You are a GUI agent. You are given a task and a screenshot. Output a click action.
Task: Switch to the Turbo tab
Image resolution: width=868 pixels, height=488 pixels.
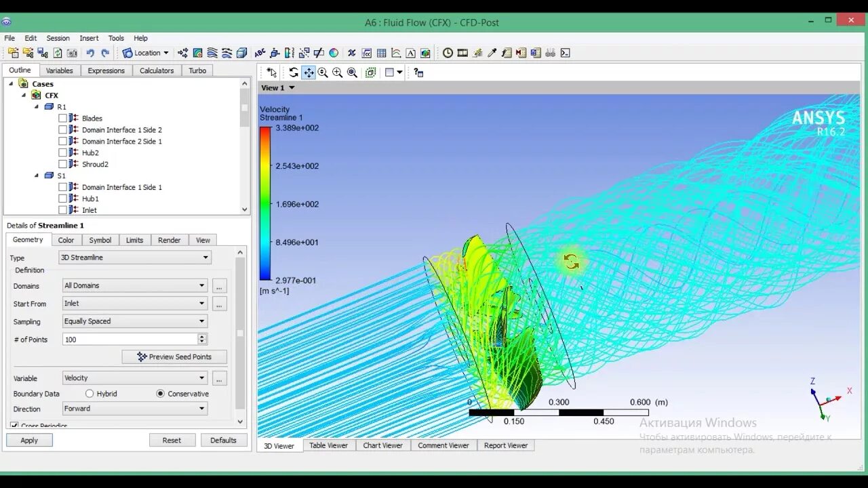197,70
